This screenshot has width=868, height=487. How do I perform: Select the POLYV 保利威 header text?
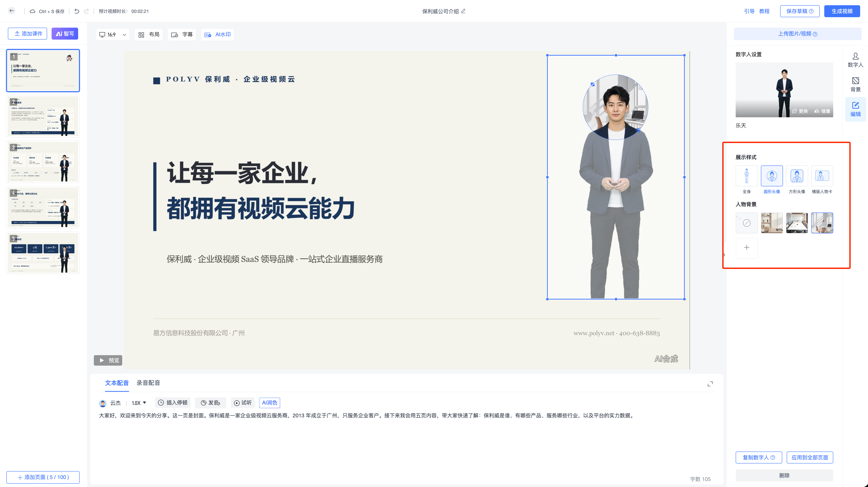(x=230, y=79)
